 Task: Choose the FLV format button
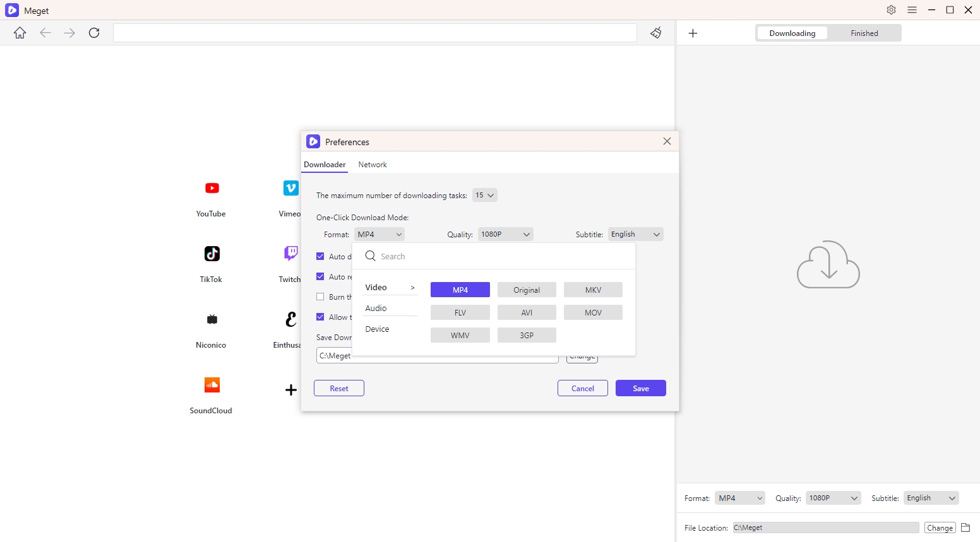460,312
